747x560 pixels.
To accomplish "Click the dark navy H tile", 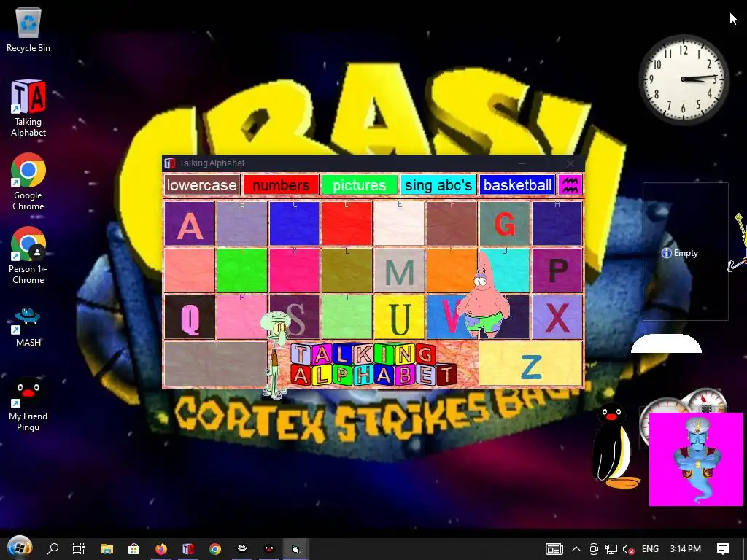I will point(557,223).
